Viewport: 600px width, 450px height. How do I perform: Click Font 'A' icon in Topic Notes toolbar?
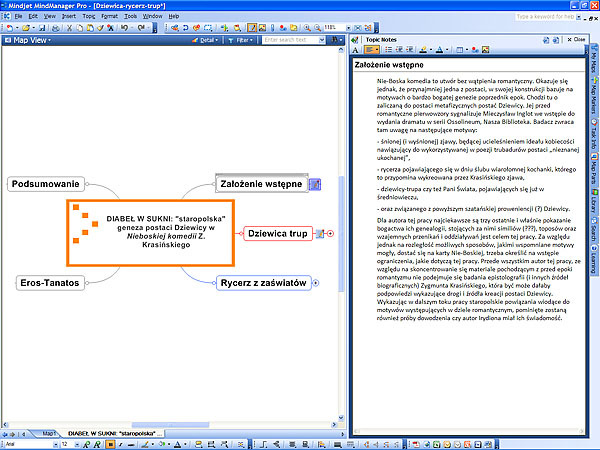tap(355, 50)
